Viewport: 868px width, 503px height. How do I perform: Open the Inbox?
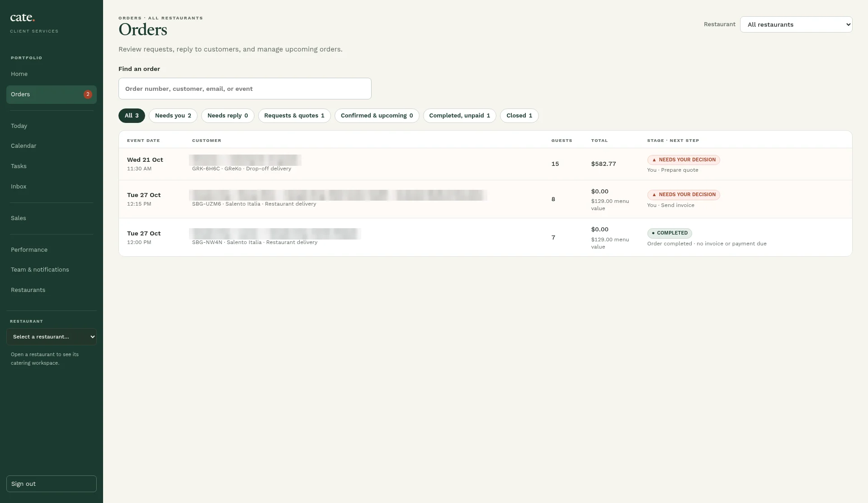click(x=52, y=187)
